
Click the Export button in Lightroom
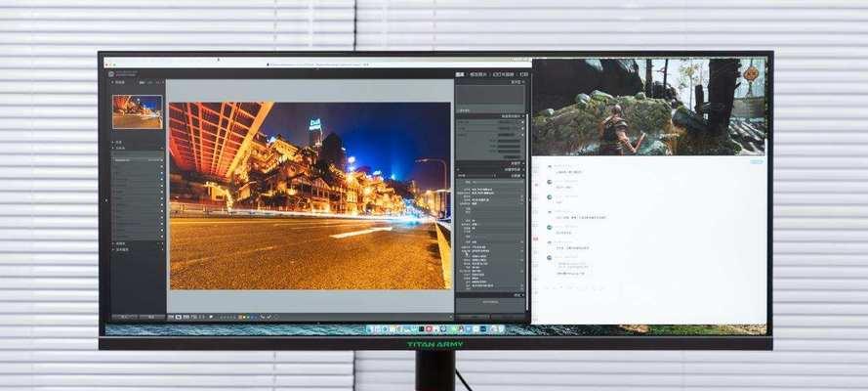pos(151,317)
